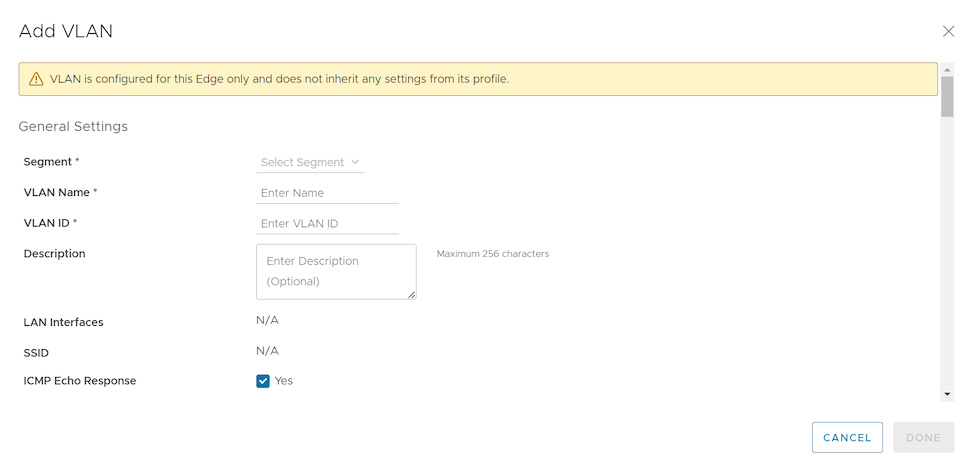Click the scrollbar down arrow

tap(947, 395)
